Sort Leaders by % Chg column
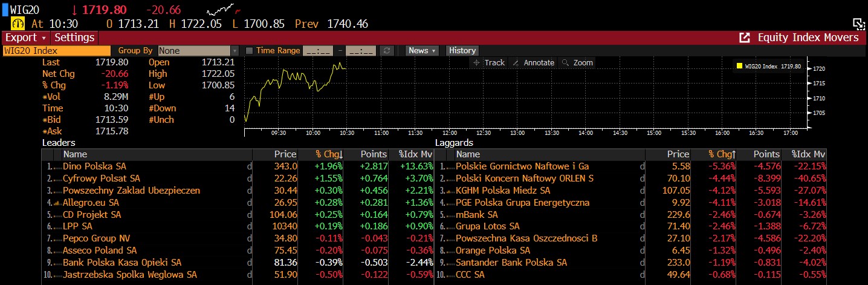The width and height of the screenshot is (868, 285). (329, 154)
